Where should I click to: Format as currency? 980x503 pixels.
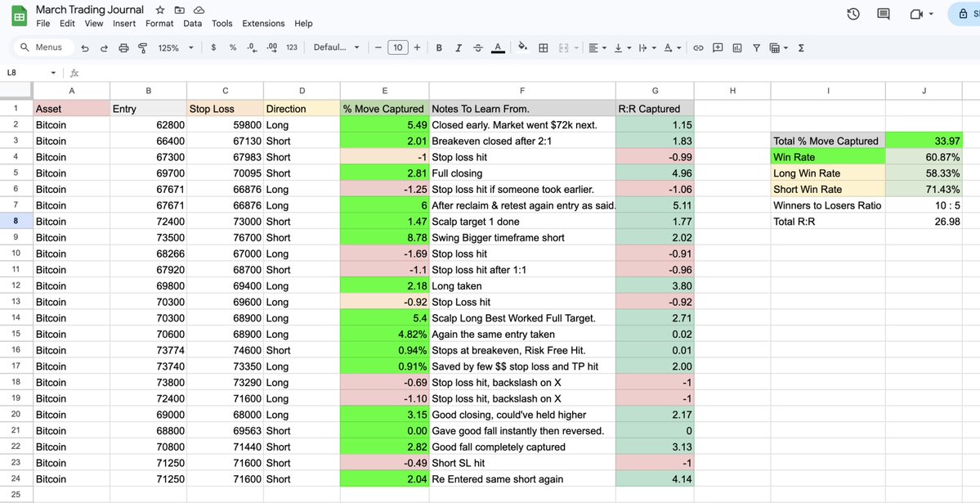[214, 47]
